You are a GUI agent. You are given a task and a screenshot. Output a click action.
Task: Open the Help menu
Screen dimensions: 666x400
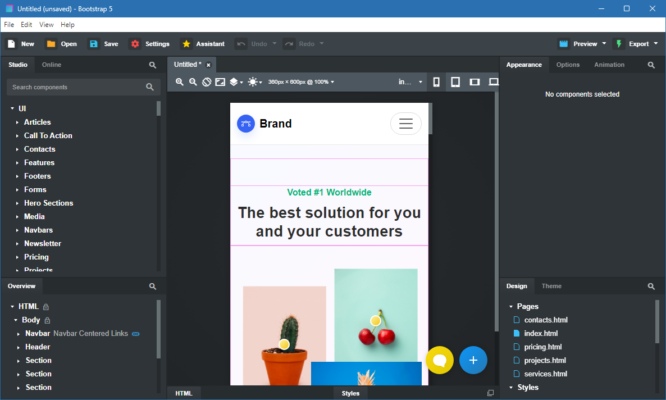(x=68, y=25)
